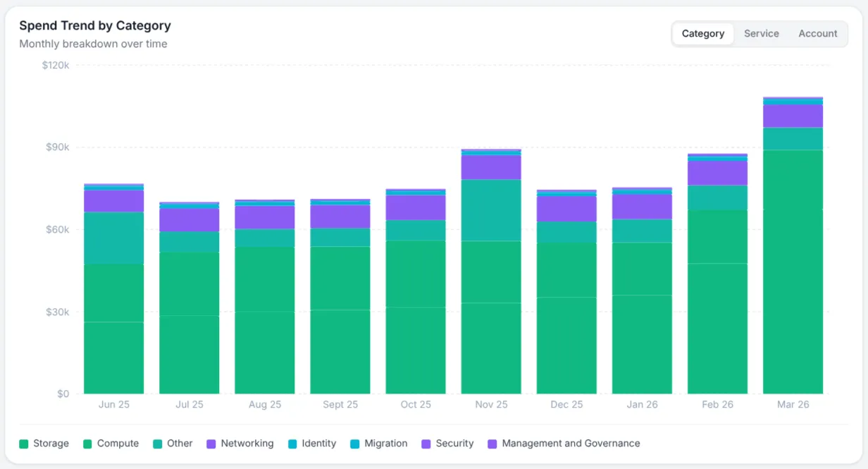Click the Feb 26 stacked bar

click(717, 274)
